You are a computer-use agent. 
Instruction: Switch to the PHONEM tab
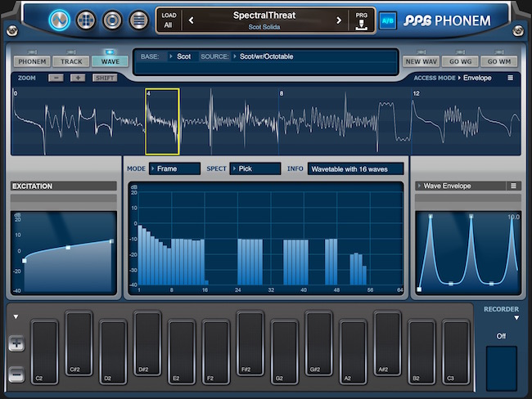click(32, 61)
